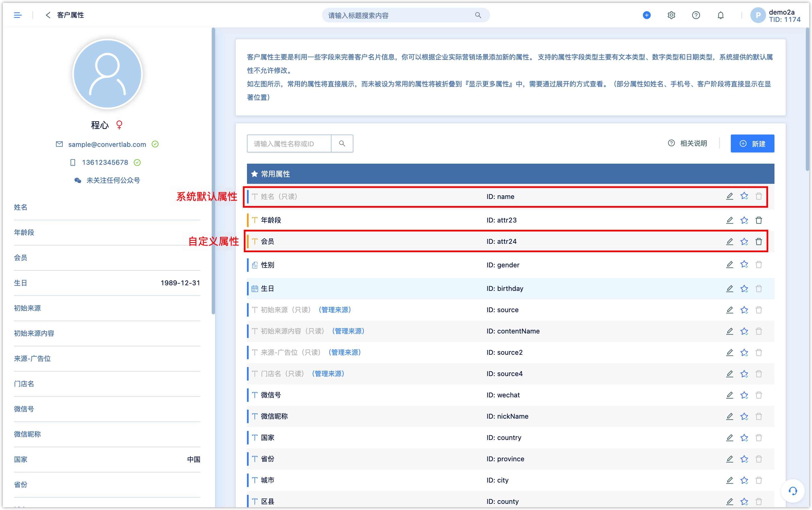The width and height of the screenshot is (812, 510).
Task: Click the pencil on the 姓名 row
Action: 729,196
